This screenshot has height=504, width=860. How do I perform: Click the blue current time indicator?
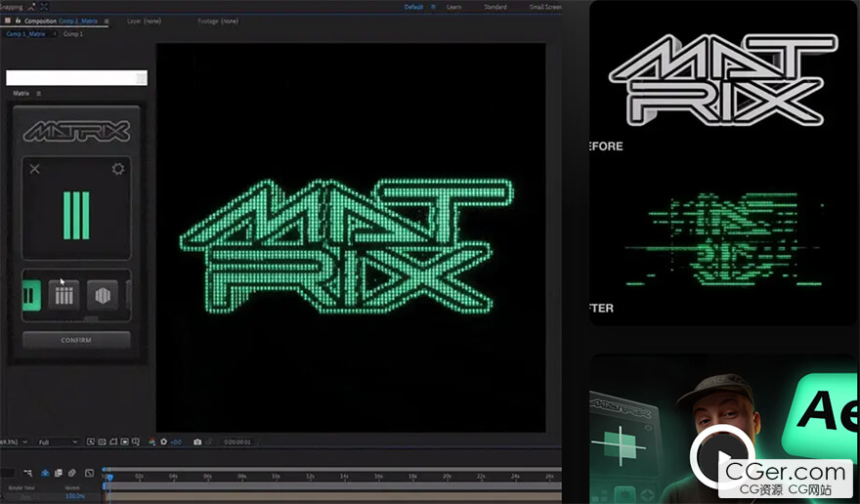point(109,478)
